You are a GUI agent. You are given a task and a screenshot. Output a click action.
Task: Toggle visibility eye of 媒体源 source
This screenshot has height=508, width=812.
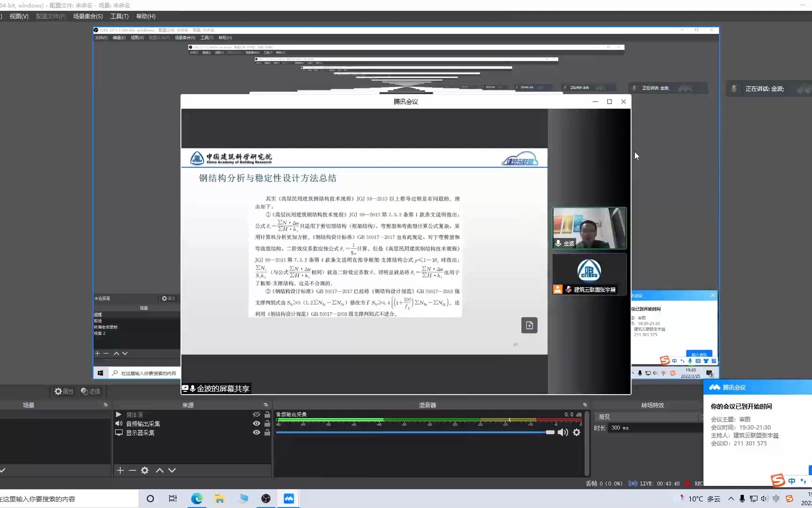[256, 414]
